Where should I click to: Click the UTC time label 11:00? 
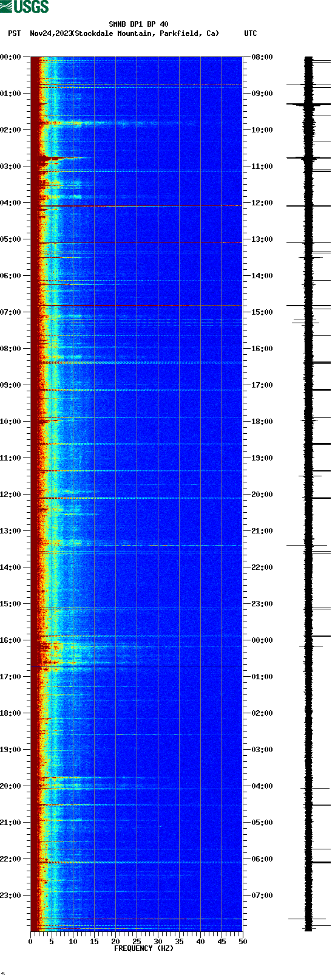click(x=262, y=166)
